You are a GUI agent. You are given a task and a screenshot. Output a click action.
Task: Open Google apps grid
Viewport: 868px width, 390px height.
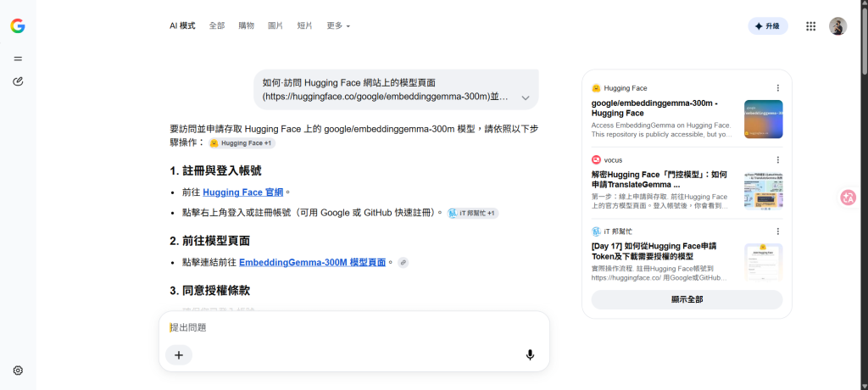click(811, 26)
